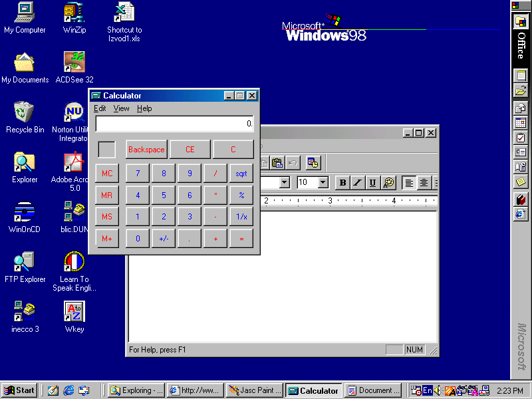Click New Appointment calendar icon on Office bar

click(x=521, y=123)
